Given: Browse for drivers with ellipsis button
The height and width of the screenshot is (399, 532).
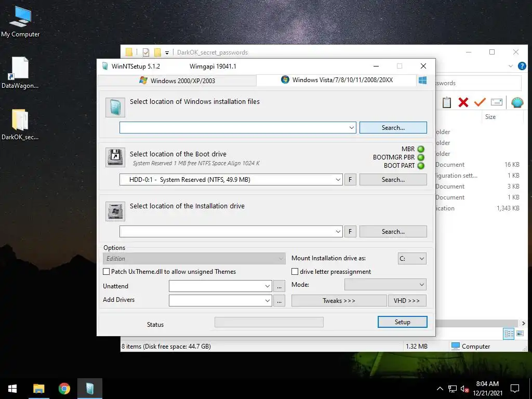Looking at the screenshot, I should click(279, 301).
